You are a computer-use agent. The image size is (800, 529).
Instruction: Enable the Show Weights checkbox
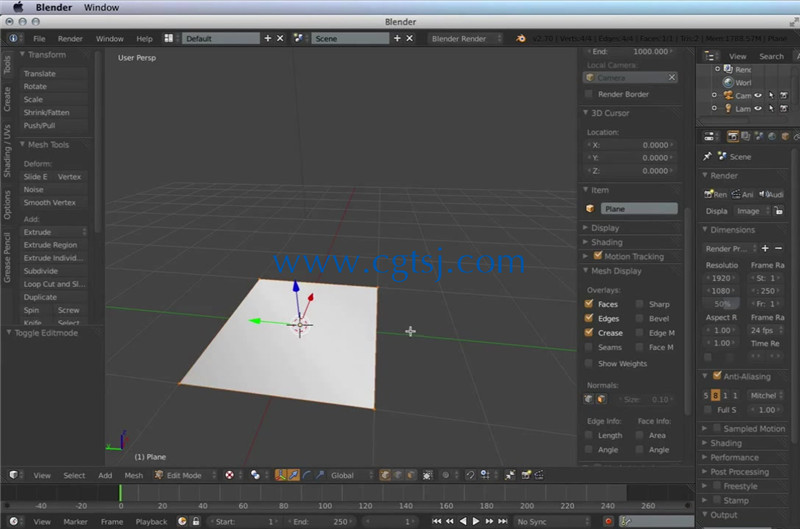click(589, 363)
